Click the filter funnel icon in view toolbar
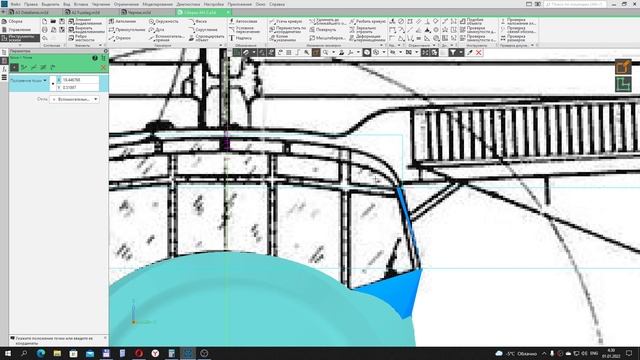This screenshot has width=640, height=360. coord(453,52)
